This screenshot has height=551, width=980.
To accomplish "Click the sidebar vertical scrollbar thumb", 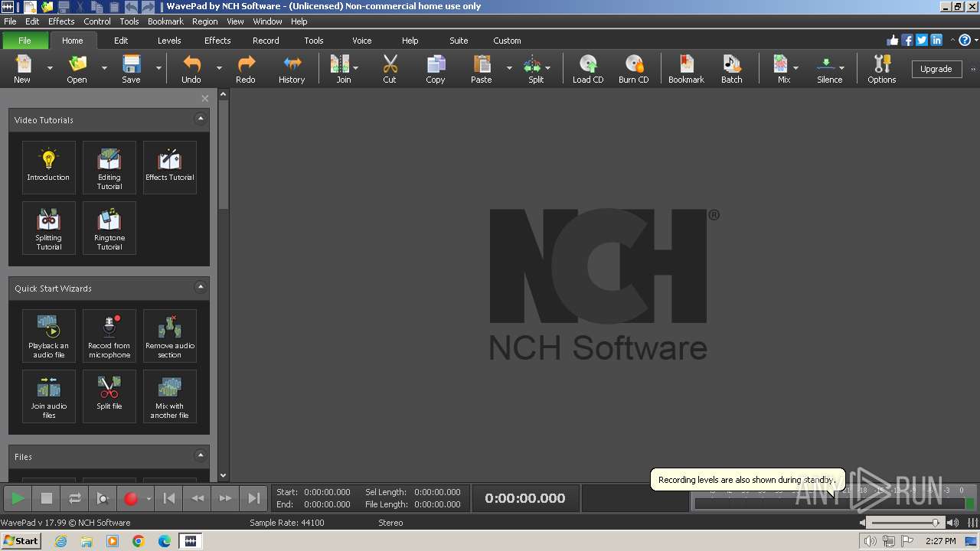I will pyautogui.click(x=224, y=155).
